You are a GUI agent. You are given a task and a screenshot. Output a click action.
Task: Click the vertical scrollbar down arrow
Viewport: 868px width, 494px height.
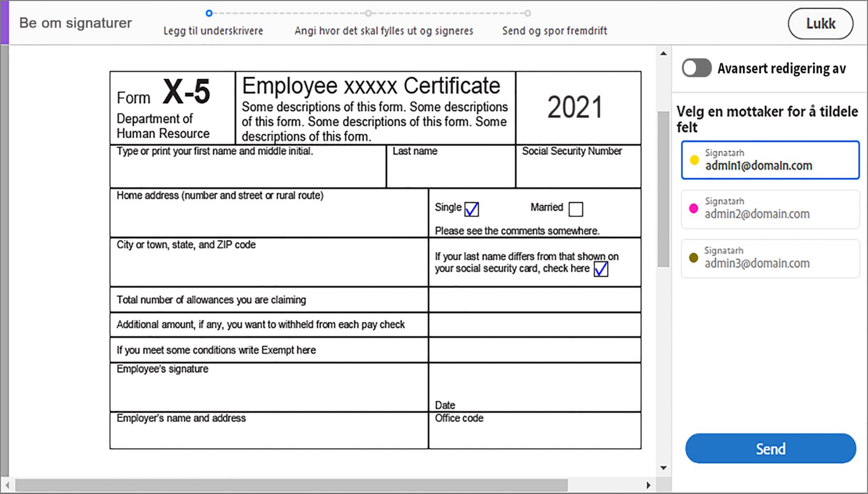click(663, 468)
